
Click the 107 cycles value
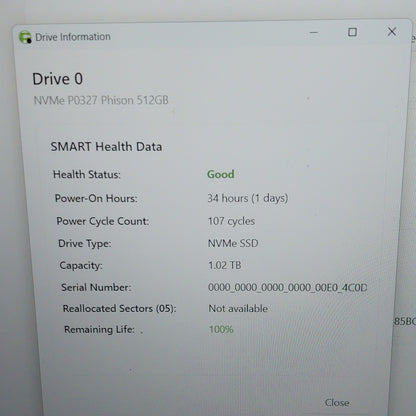click(232, 221)
